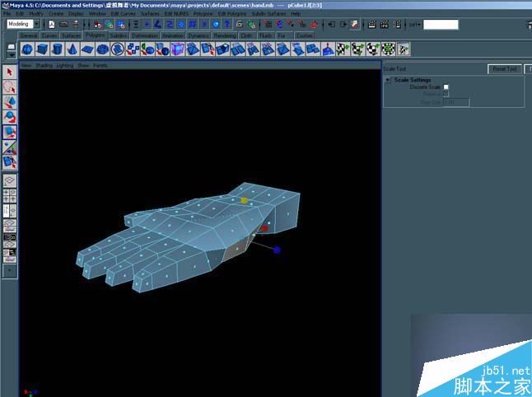Toggle the select by hierarchy mode icon

click(98, 24)
